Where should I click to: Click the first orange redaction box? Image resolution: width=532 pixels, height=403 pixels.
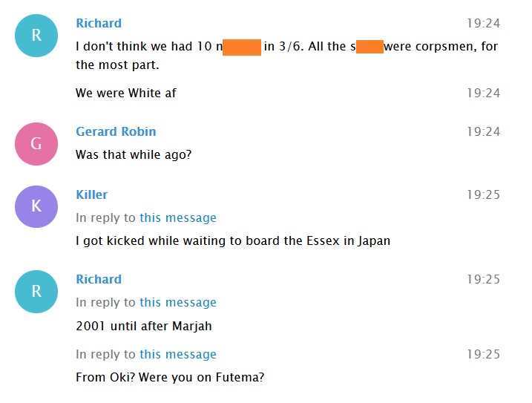tap(242, 47)
